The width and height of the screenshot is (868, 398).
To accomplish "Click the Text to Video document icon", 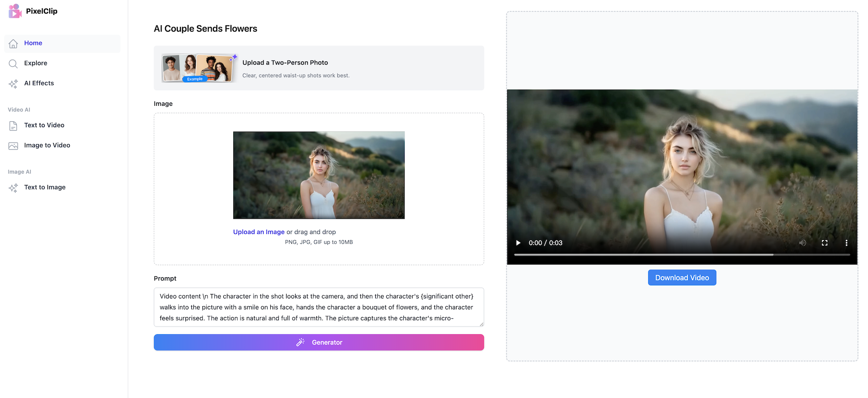I will pos(13,126).
